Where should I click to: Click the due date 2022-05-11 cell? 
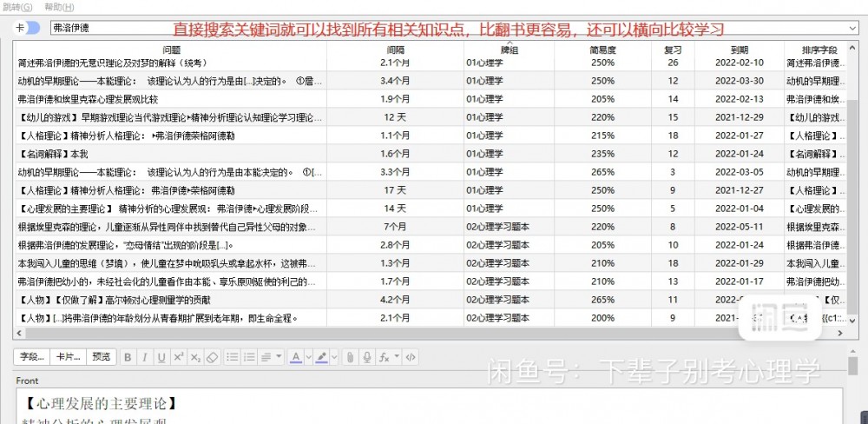coord(739,227)
